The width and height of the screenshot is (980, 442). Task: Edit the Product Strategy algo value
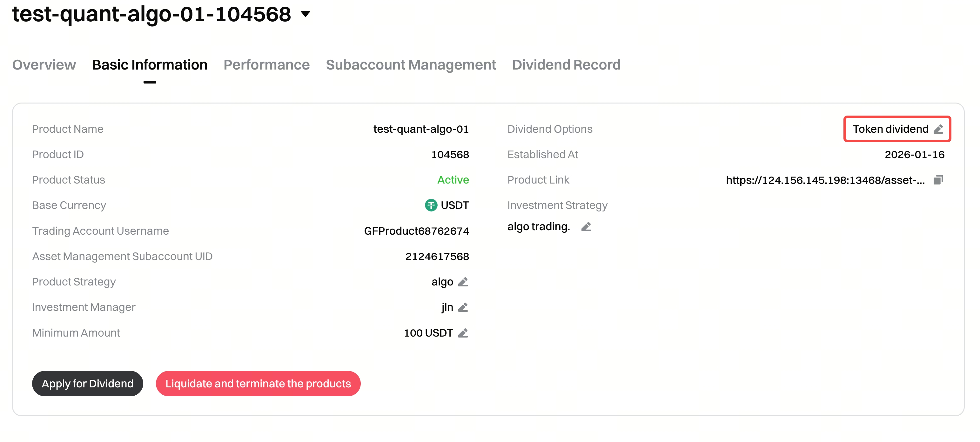(463, 282)
